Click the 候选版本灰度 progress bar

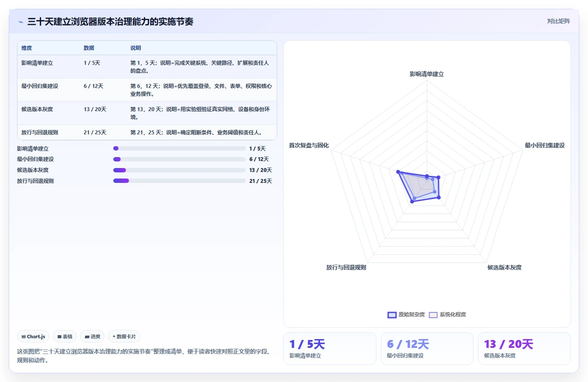179,170
